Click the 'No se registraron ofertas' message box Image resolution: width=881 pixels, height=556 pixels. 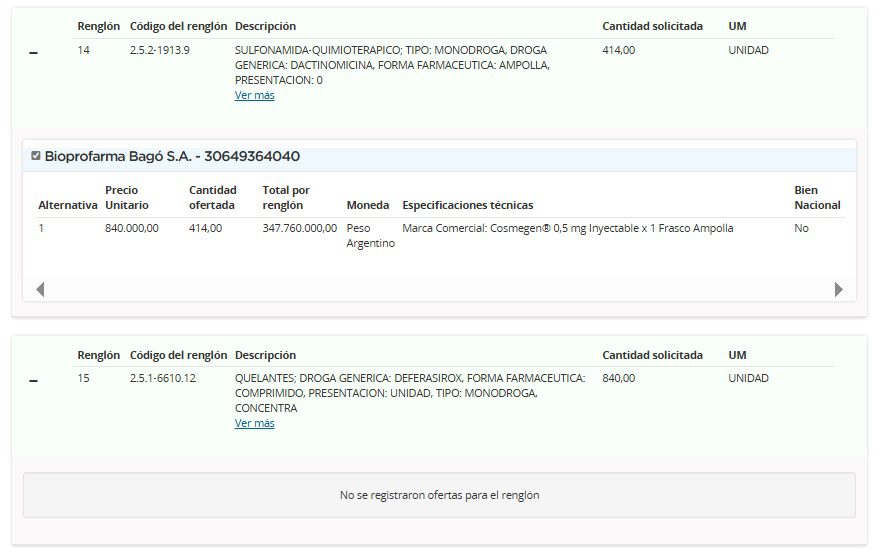(439, 495)
